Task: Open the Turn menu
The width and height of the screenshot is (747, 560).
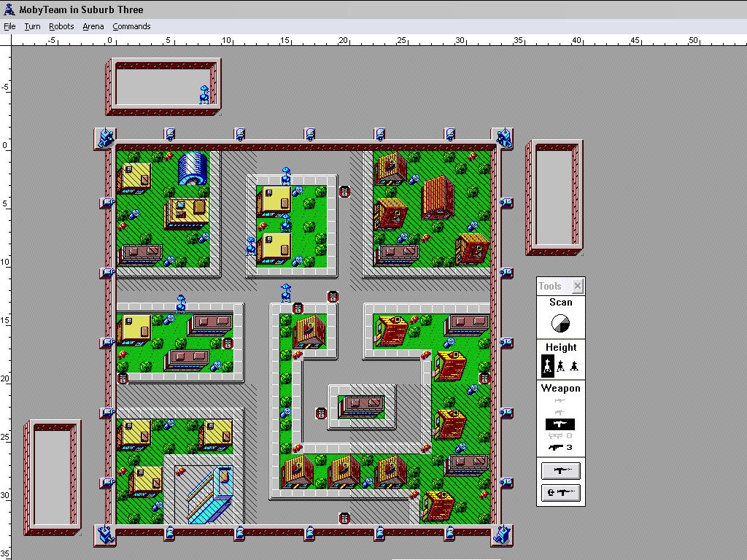Action: click(x=32, y=26)
